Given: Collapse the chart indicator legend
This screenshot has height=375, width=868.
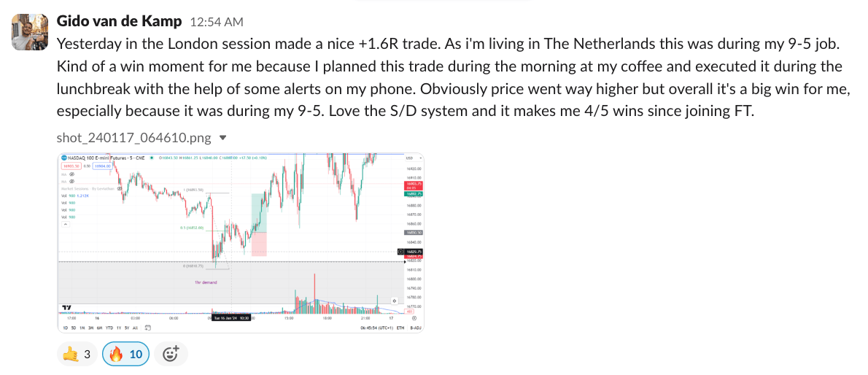Looking at the screenshot, I should (65, 225).
